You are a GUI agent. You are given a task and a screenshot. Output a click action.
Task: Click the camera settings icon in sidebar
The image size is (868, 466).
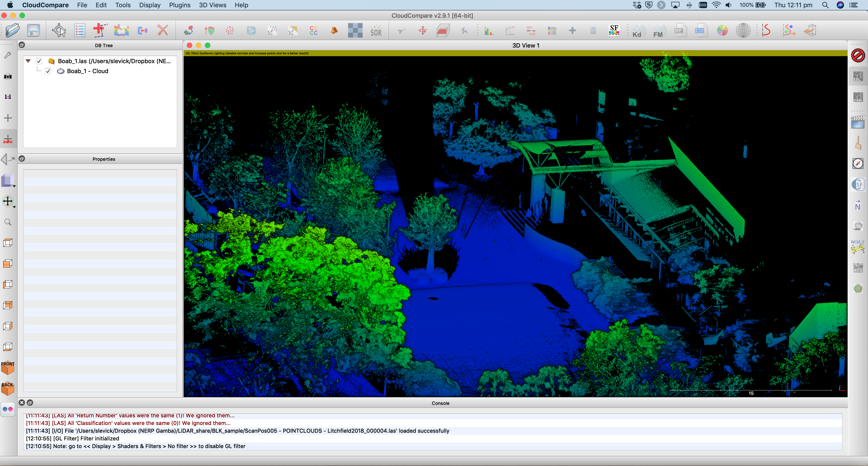pyautogui.click(x=8, y=77)
